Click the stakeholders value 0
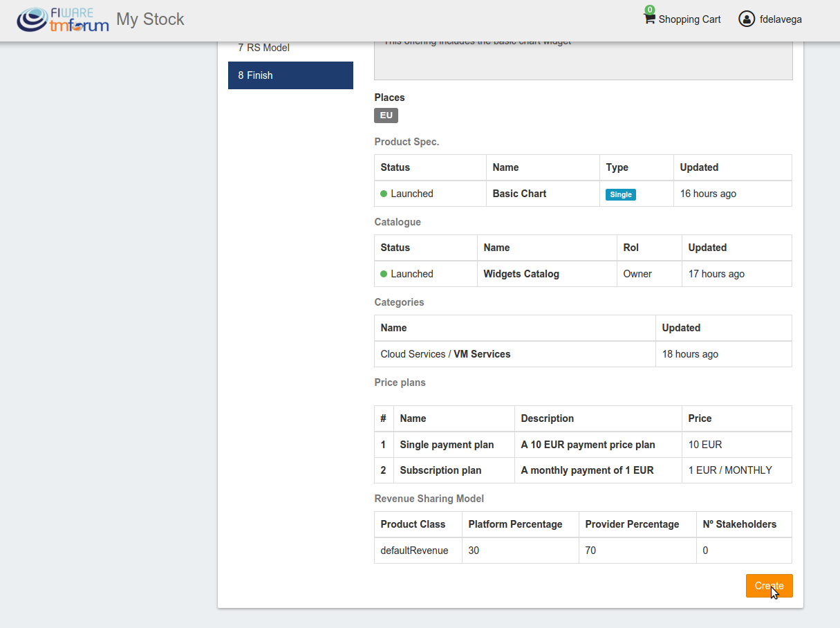This screenshot has width=840, height=628. (705, 551)
